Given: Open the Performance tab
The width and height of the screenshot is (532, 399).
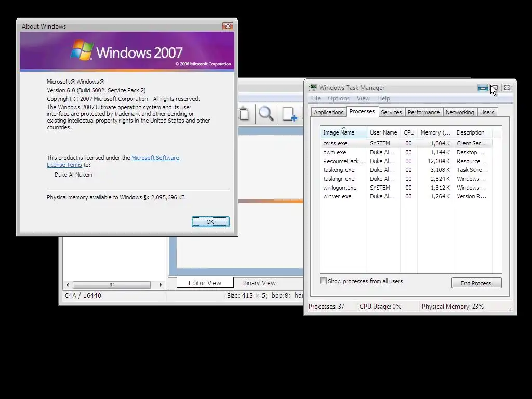Looking at the screenshot, I should tap(423, 112).
